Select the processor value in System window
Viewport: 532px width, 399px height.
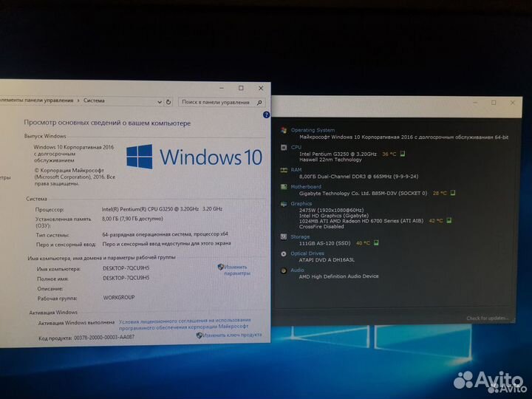[x=162, y=209]
